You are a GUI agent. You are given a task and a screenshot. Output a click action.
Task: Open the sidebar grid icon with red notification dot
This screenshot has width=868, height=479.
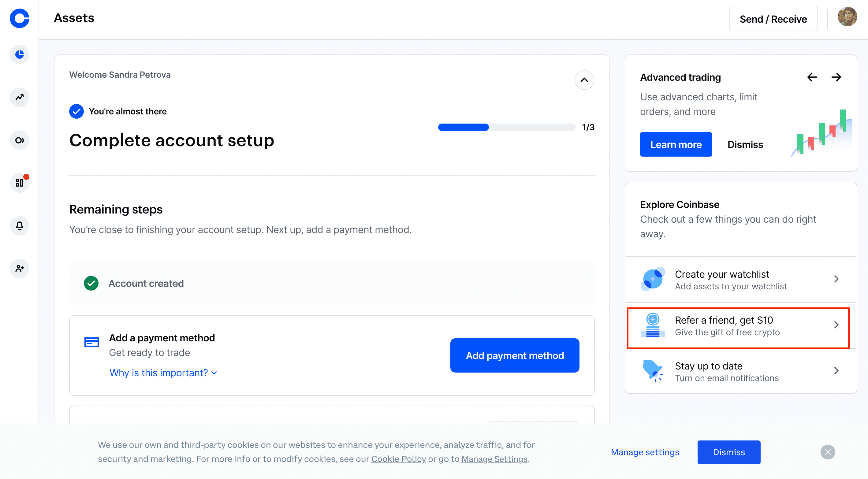[x=19, y=183]
